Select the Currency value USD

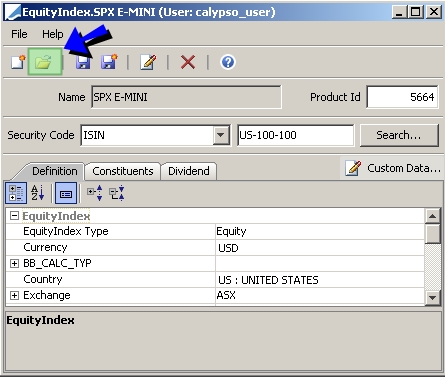point(320,248)
